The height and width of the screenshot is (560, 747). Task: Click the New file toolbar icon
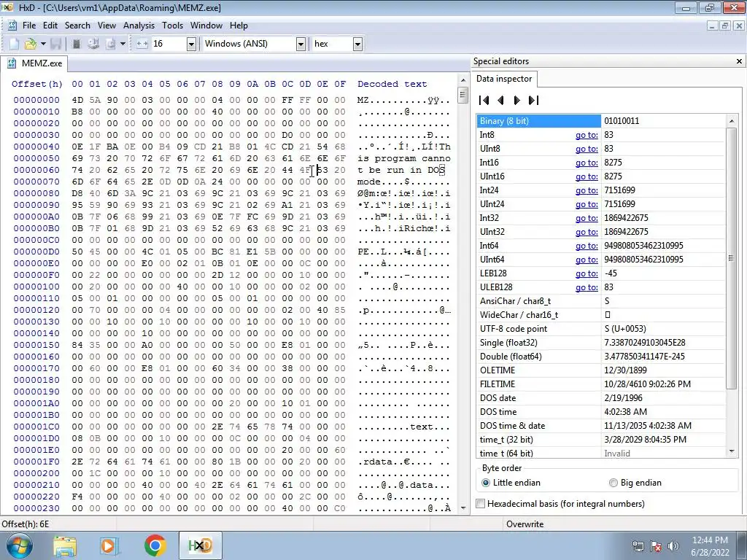tap(15, 44)
